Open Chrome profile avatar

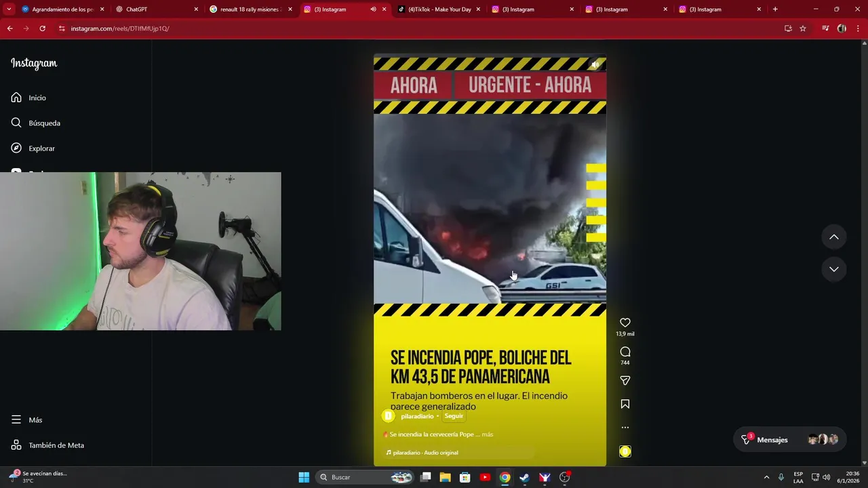842,28
